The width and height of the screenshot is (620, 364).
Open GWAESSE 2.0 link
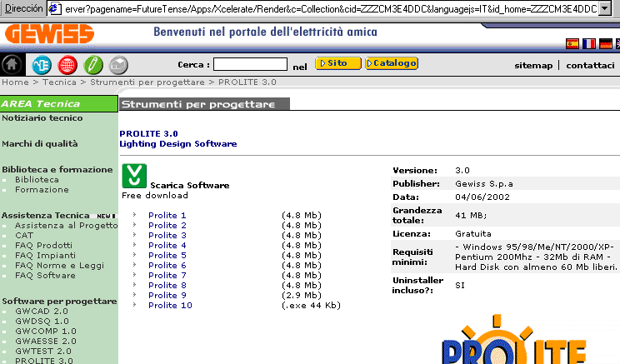46,341
